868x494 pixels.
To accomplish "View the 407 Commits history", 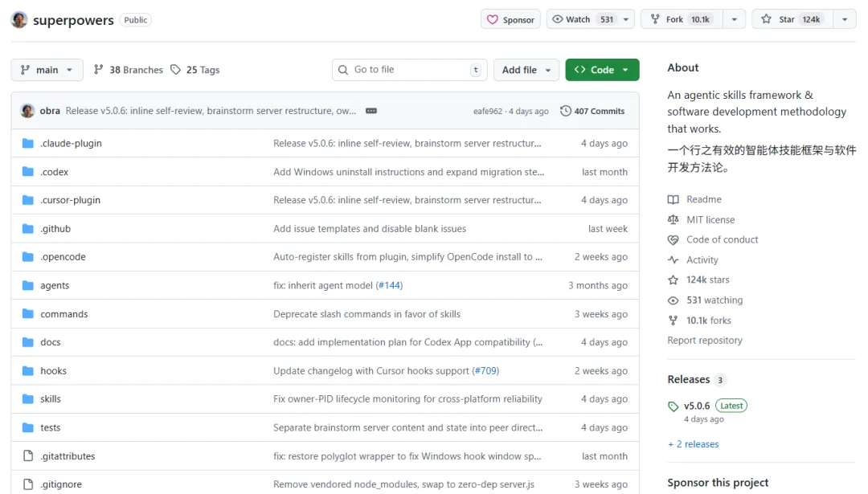I will coord(592,111).
